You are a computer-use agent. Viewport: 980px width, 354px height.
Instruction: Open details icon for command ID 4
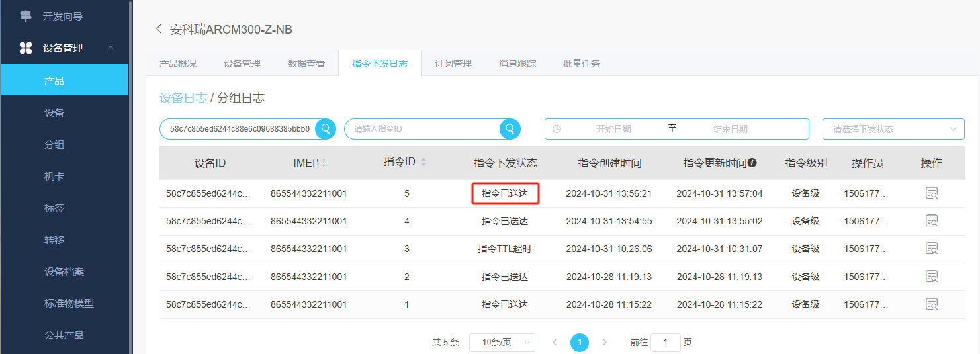point(932,221)
